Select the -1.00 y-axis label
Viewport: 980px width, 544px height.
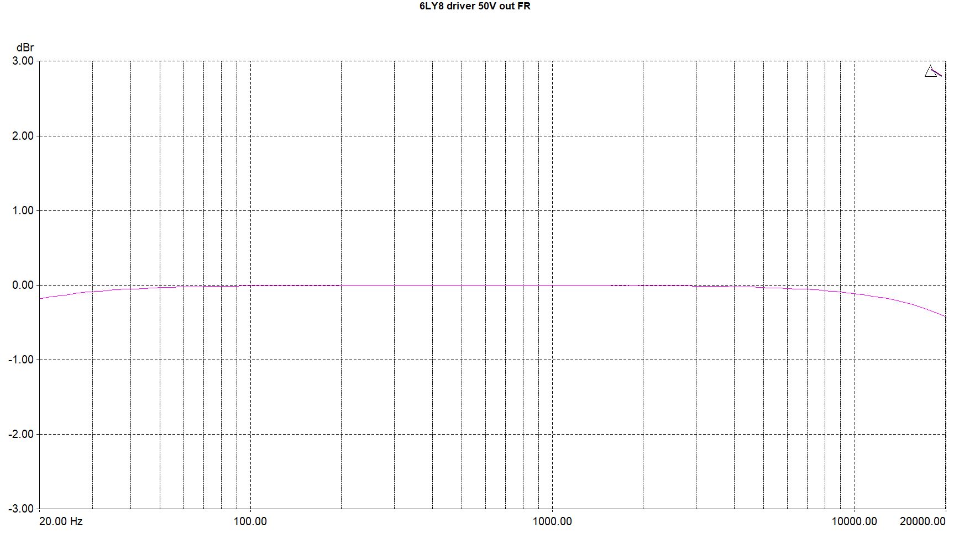21,360
